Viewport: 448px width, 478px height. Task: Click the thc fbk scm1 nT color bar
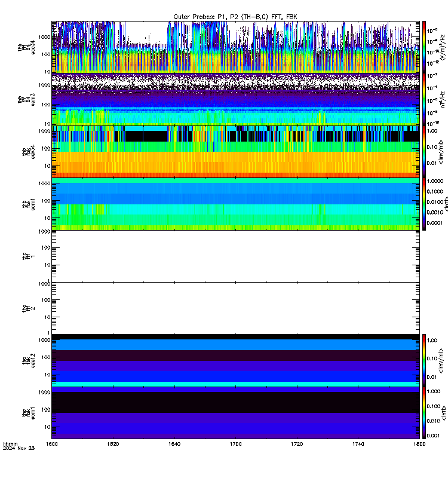point(424,413)
